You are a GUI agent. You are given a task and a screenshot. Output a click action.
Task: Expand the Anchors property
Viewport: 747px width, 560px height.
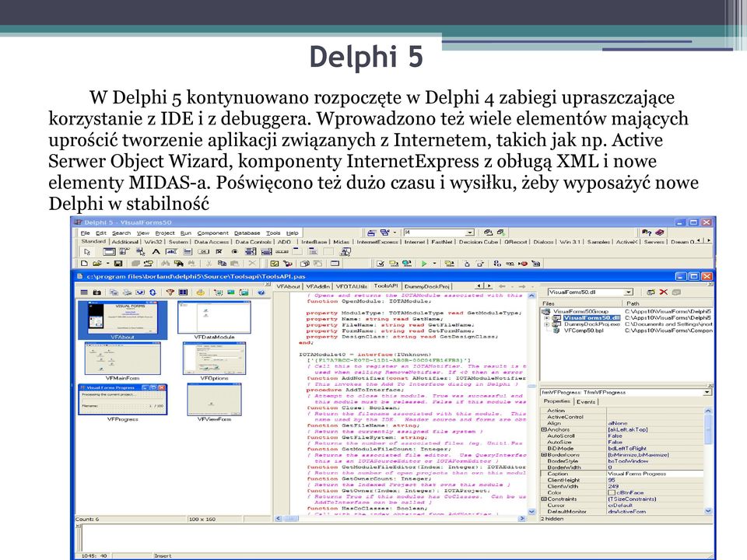[544, 429]
